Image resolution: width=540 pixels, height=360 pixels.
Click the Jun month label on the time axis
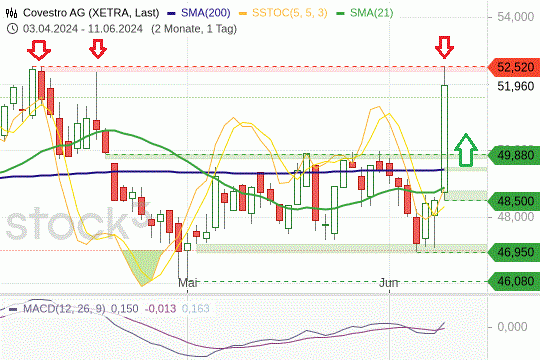point(389,283)
